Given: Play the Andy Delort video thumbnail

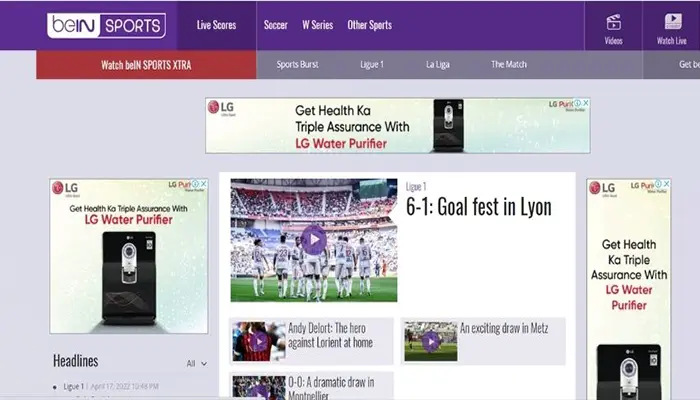Looking at the screenshot, I should (x=258, y=342).
